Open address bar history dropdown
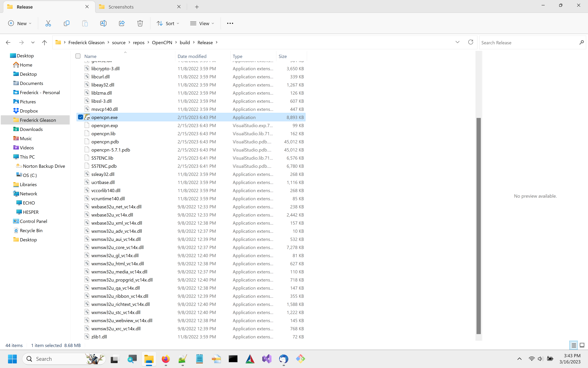This screenshot has height=368, width=588. pyautogui.click(x=457, y=42)
